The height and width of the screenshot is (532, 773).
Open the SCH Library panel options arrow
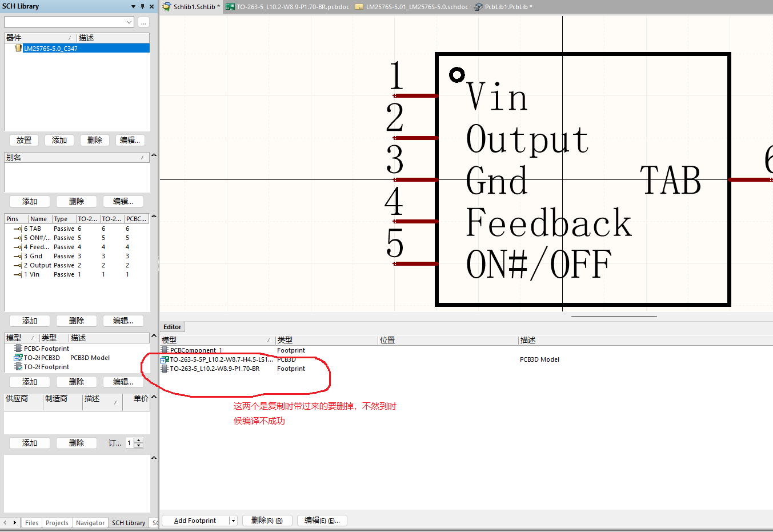133,6
